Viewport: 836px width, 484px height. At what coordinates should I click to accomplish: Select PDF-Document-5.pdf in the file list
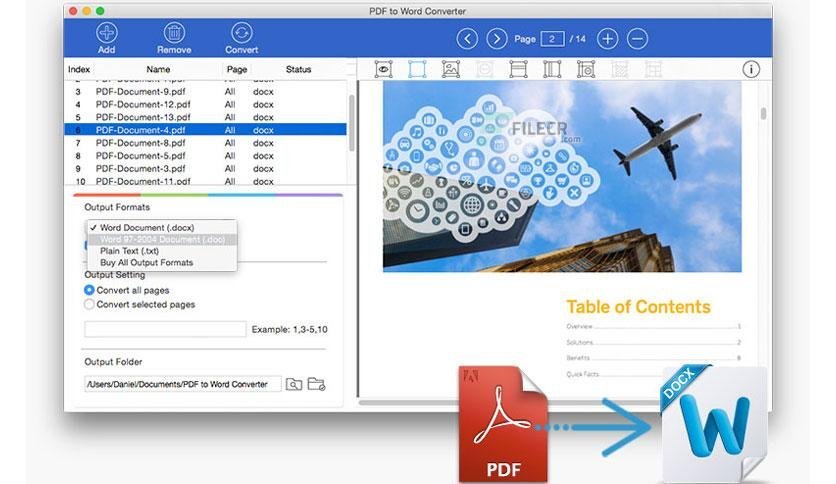click(x=141, y=156)
